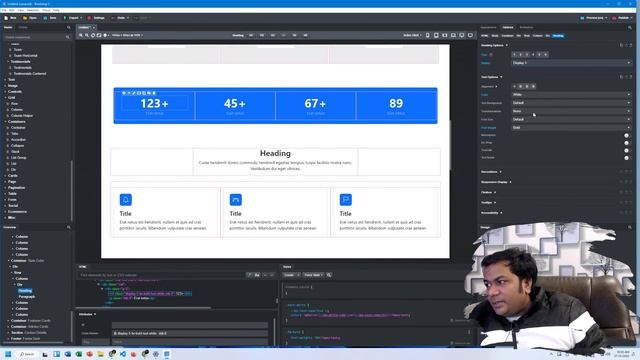
Task: Select the Paragraph item in the Overview tree
Action: click(27, 297)
